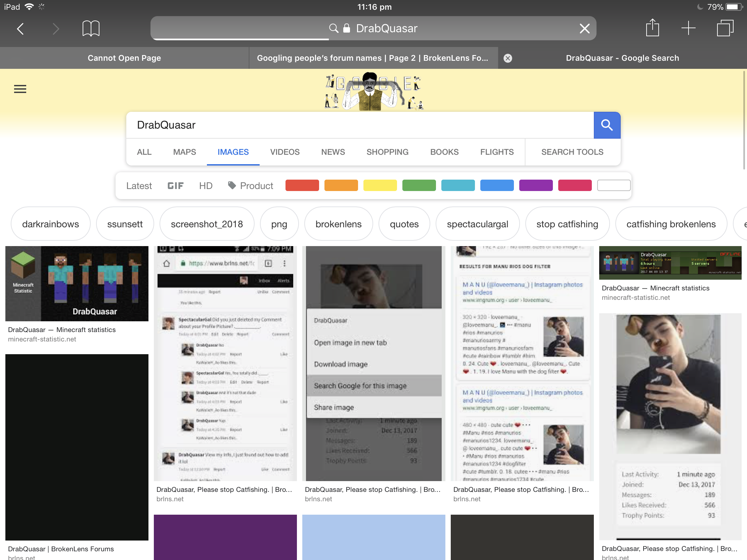Filter by yellow color swatch
The width and height of the screenshot is (747, 560).
(380, 185)
